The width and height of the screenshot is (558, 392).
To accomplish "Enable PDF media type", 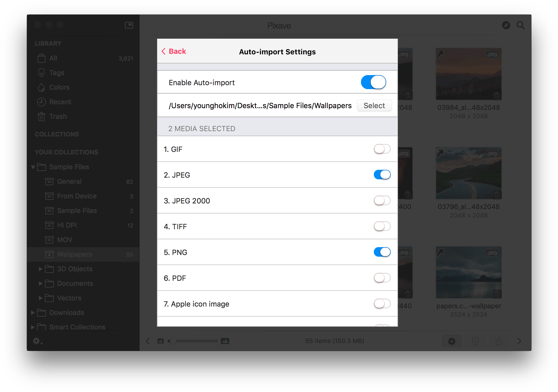I will [382, 278].
